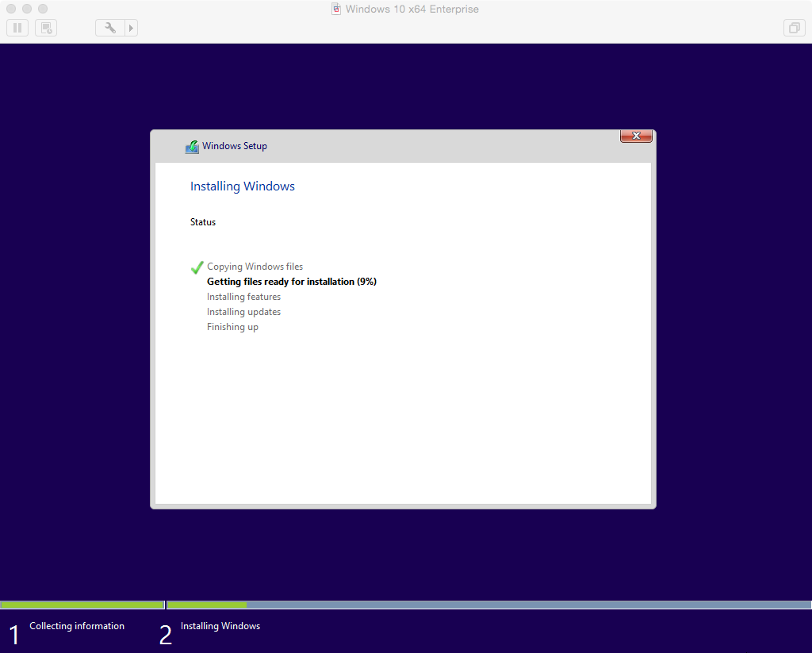Click the green zoom window button
Screen dimensions: 812x653
(43, 9)
